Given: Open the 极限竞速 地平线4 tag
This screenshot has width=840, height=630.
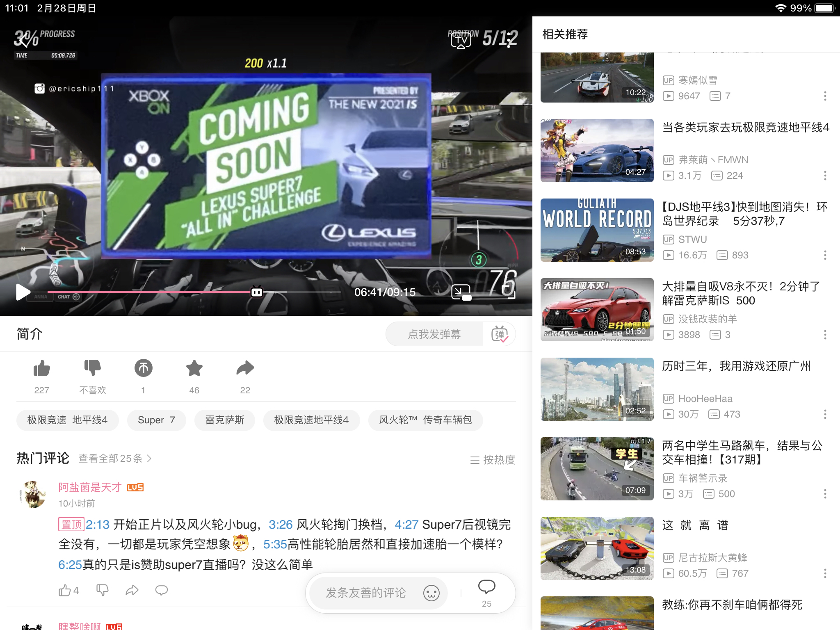Looking at the screenshot, I should click(67, 420).
